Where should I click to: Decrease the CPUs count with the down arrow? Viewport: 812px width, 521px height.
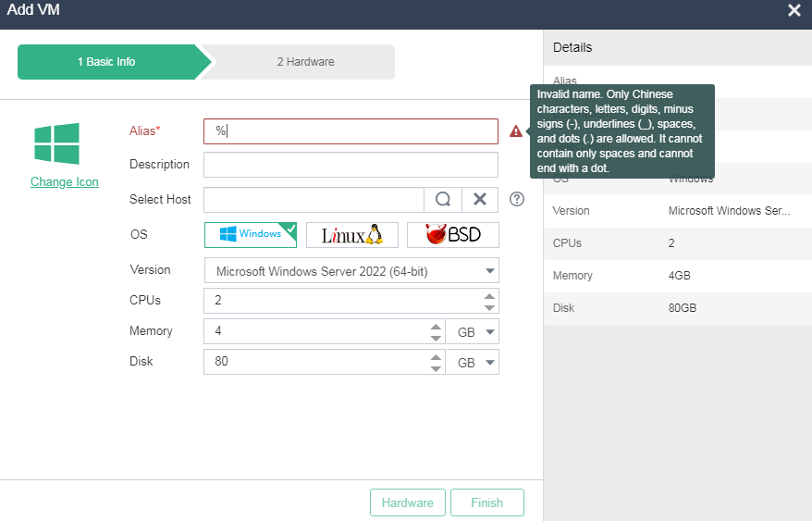(489, 307)
